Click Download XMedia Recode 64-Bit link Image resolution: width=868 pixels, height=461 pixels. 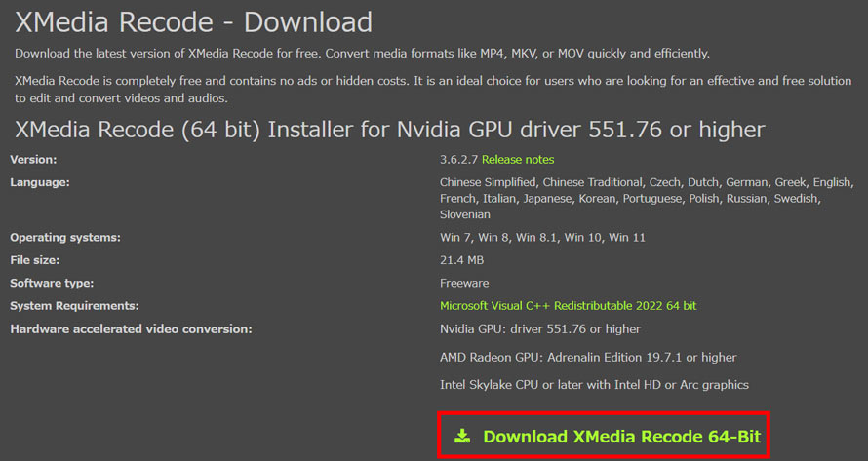(x=621, y=437)
